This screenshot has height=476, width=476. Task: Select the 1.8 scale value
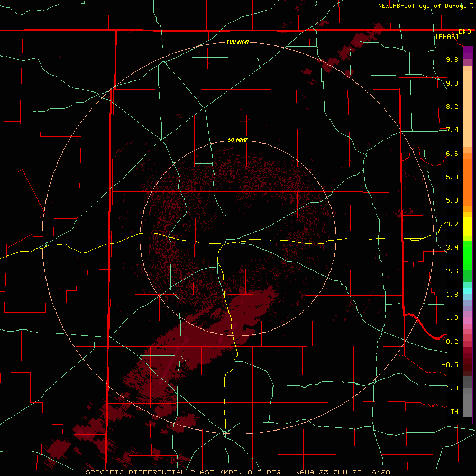(452, 295)
